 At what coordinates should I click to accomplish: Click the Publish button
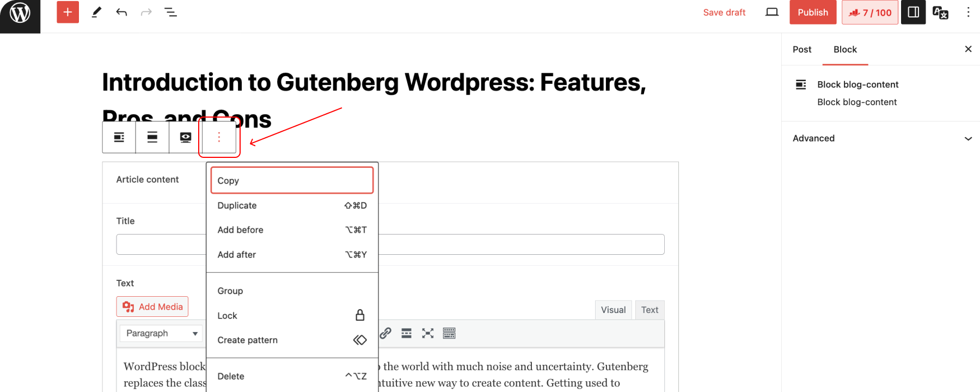click(x=812, y=12)
